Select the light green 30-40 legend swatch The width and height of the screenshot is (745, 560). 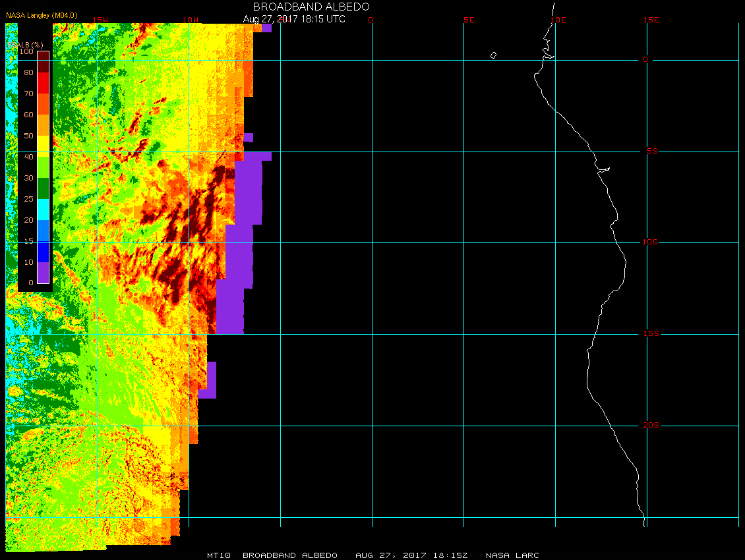click(x=44, y=167)
